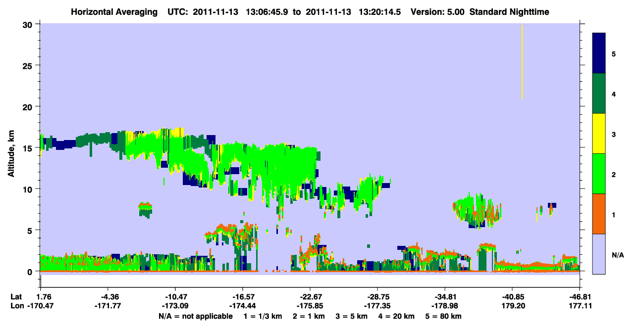Image resolution: width=644 pixels, height=330 pixels.
Task: Click the latitude value '-10.47'
Action: [x=175, y=297]
